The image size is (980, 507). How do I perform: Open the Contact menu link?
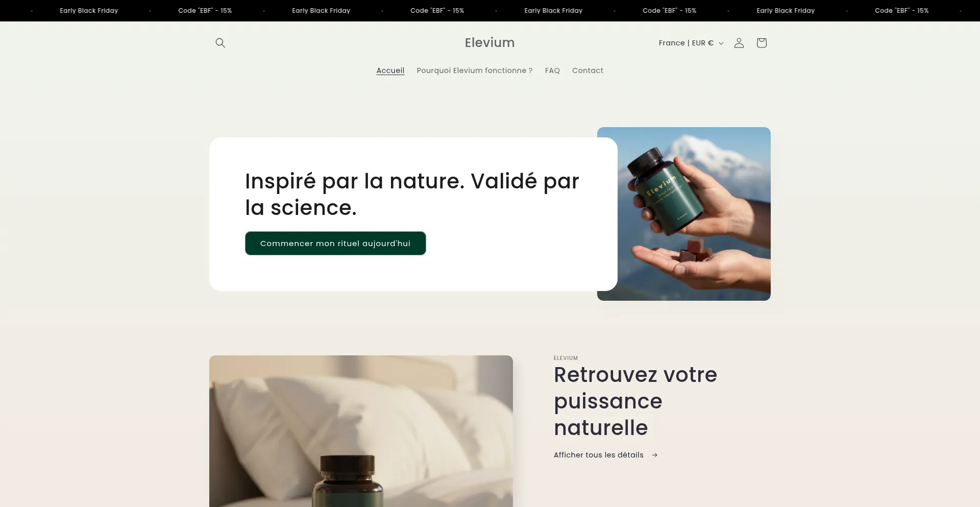click(x=587, y=70)
